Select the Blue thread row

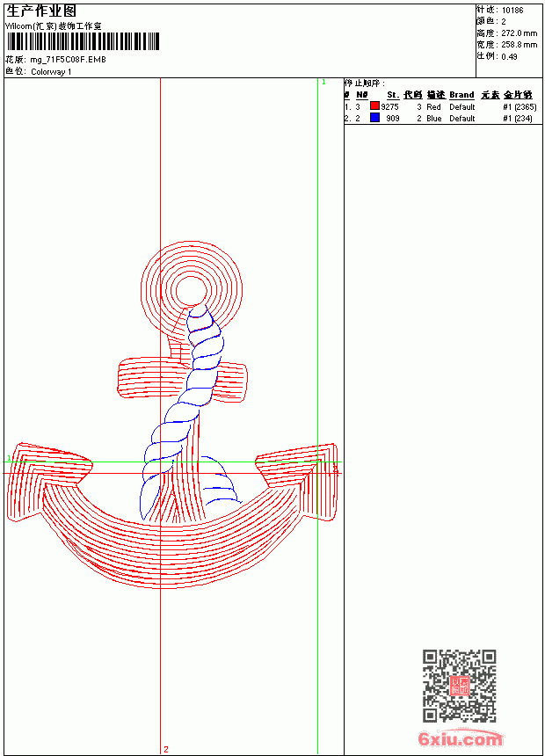(439, 118)
